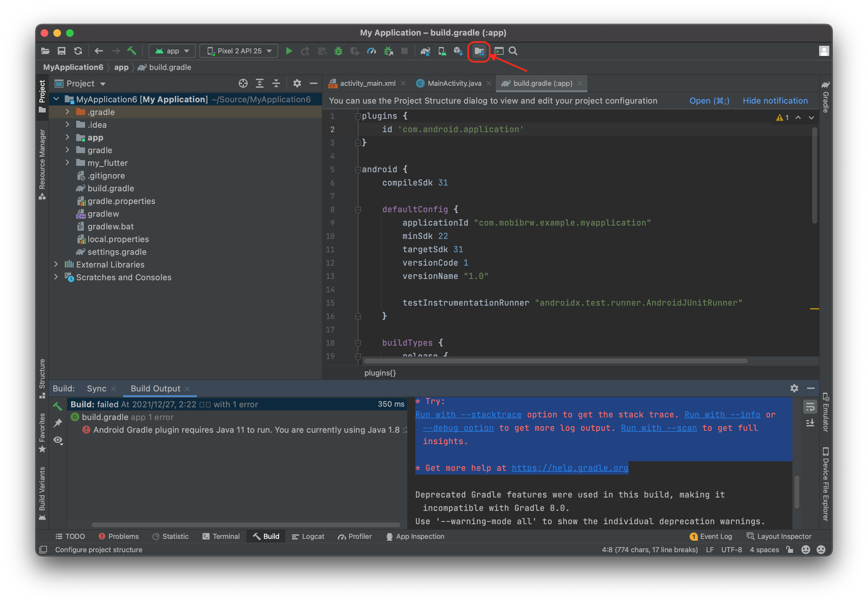Navigate back with the left arrow icon
The width and height of the screenshot is (868, 603).
pyautogui.click(x=99, y=51)
